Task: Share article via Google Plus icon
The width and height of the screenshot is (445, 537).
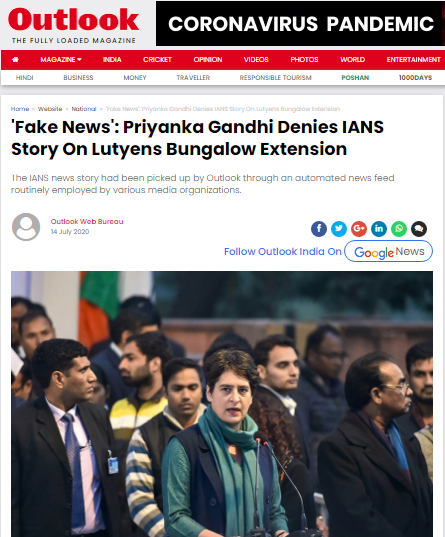Action: tap(359, 228)
